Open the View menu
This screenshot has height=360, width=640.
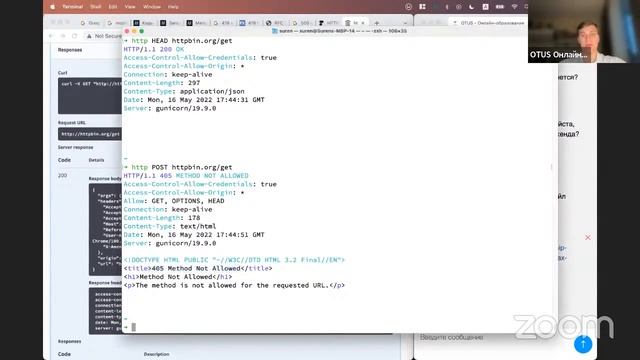[x=130, y=7]
